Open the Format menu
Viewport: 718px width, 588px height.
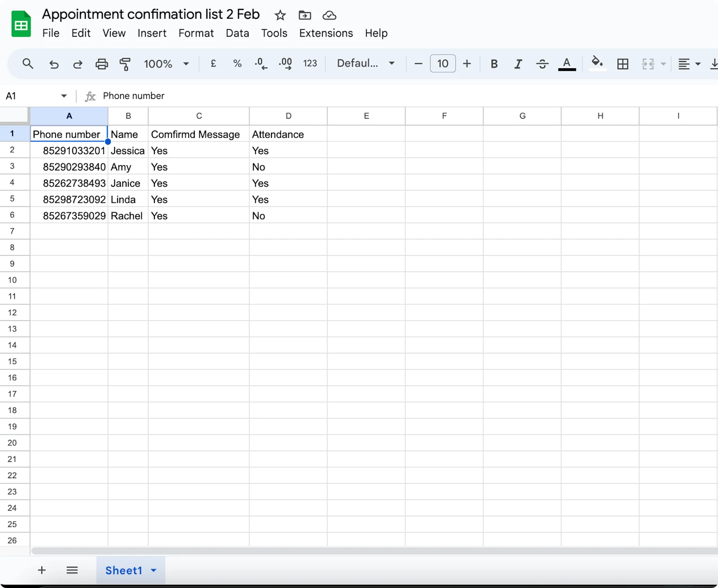pos(196,33)
